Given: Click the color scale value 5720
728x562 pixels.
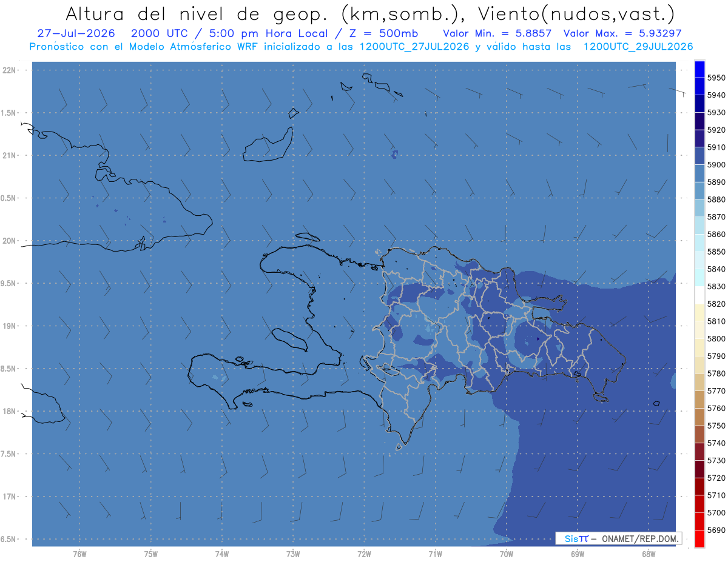Looking at the screenshot, I should pyautogui.click(x=716, y=478).
